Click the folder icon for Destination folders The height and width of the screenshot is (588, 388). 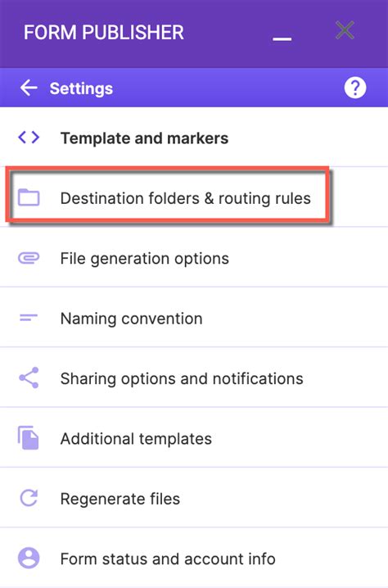point(29,197)
